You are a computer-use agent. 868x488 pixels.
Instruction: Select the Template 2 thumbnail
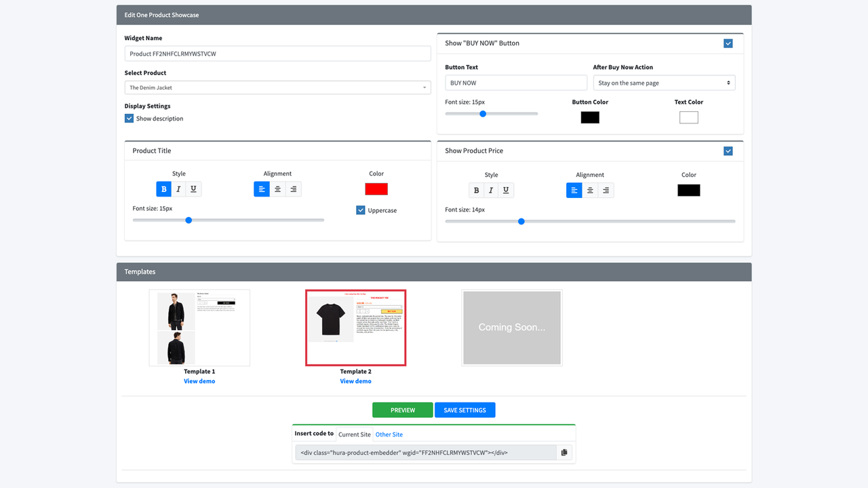(355, 327)
